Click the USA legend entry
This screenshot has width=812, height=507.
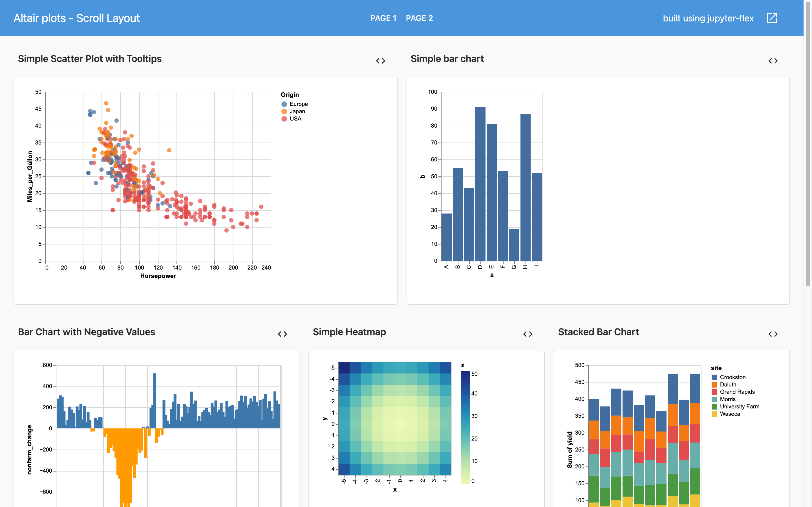pyautogui.click(x=295, y=119)
